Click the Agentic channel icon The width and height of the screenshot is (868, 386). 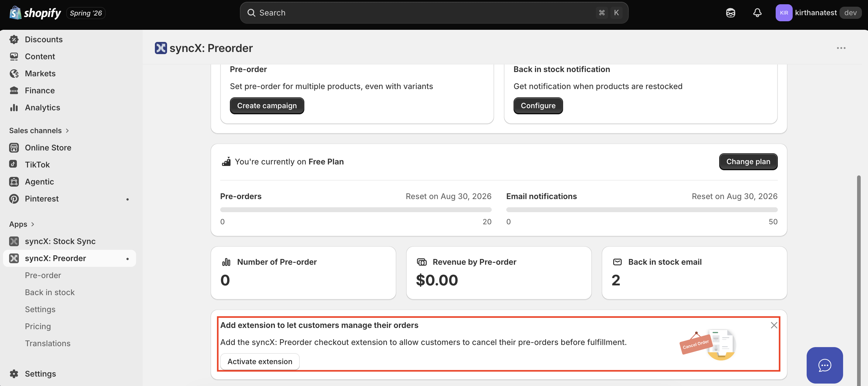(x=14, y=182)
